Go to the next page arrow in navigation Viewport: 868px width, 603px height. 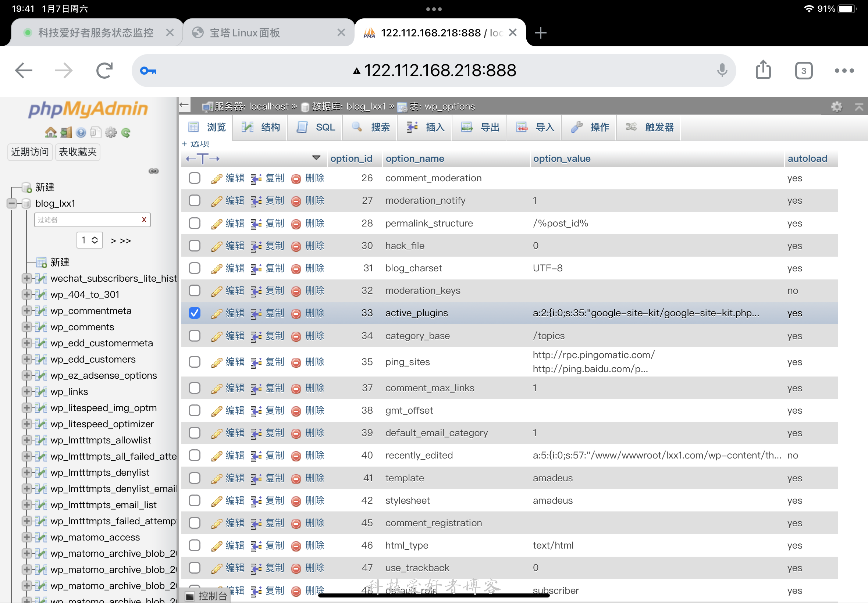113,241
